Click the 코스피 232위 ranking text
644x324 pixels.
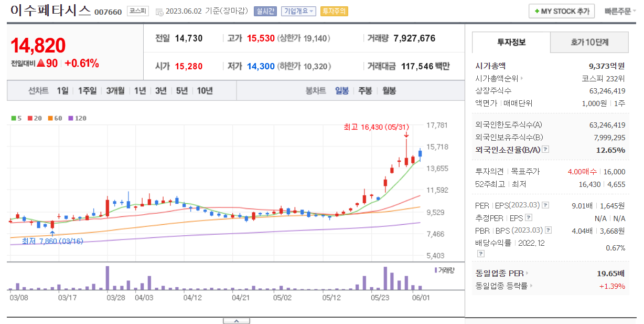pyautogui.click(x=604, y=78)
